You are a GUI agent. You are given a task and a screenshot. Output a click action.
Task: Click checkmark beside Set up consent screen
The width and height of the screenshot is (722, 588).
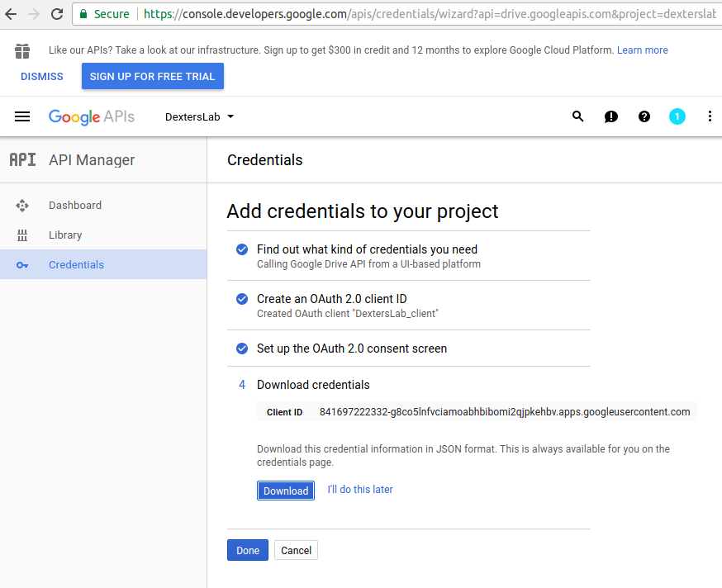(x=242, y=349)
